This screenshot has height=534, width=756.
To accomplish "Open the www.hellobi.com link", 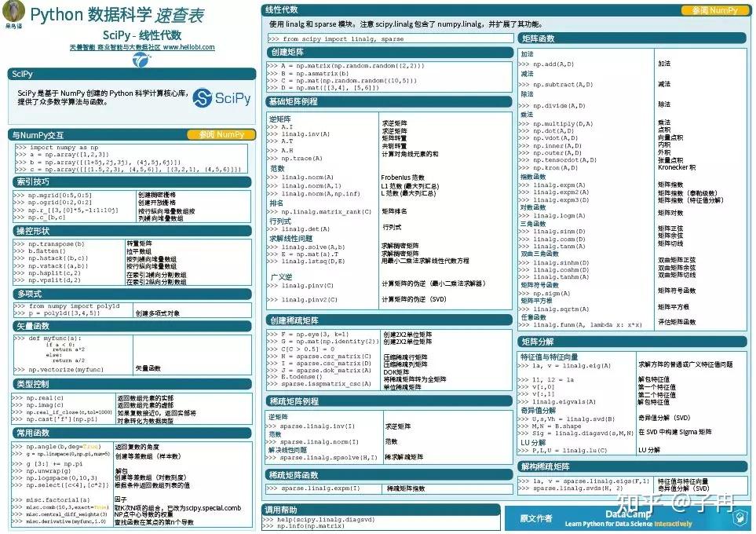I will pos(188,47).
